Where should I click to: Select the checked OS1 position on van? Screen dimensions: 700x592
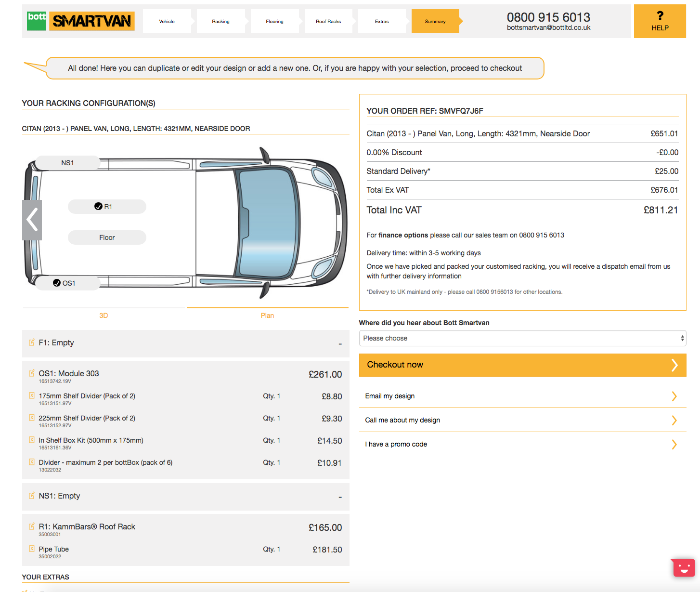67,283
